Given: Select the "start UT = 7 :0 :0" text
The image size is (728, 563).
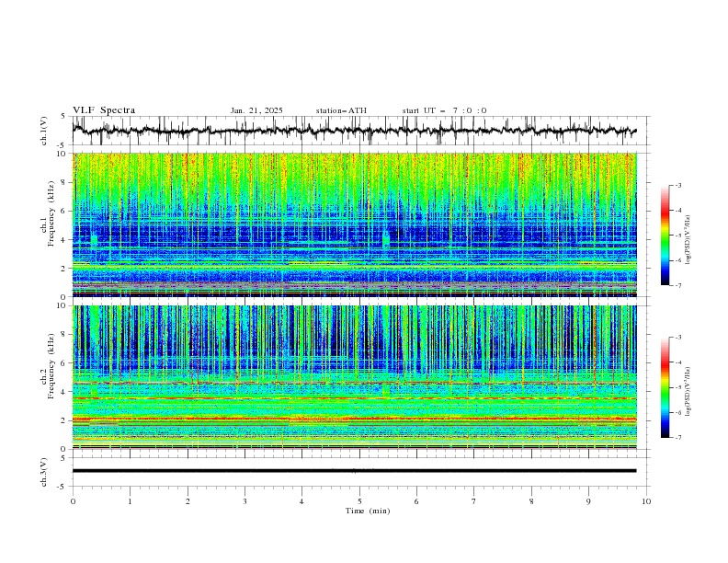Looking at the screenshot, I should (x=444, y=110).
